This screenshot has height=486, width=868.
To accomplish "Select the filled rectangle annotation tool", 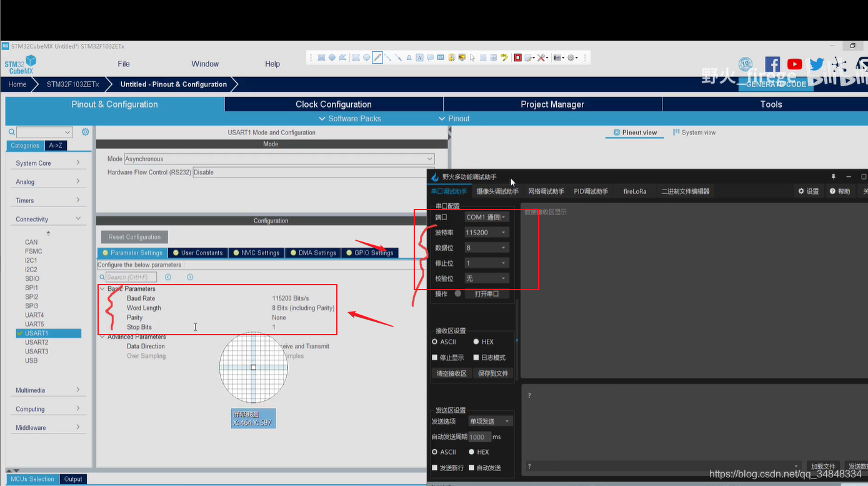I will 321,58.
